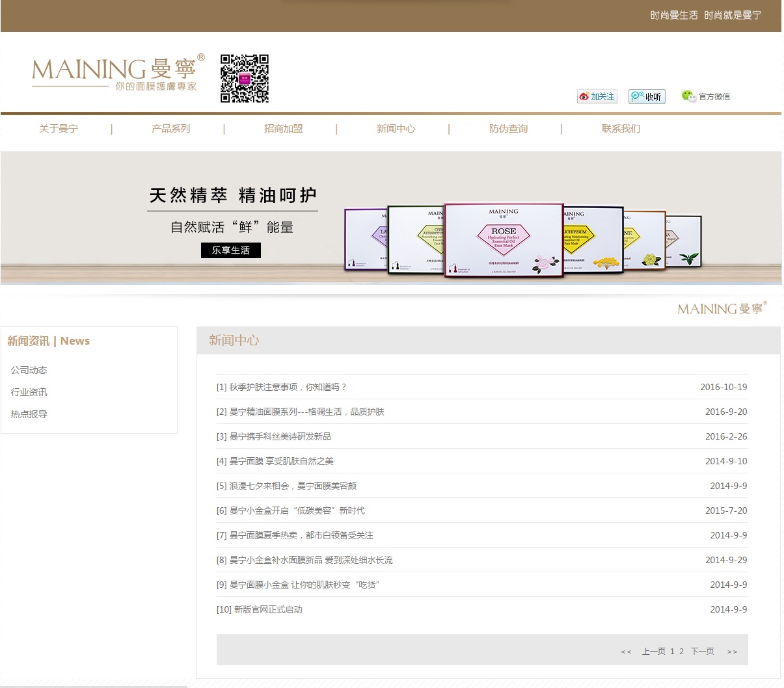
Task: Jump to last page using >> arrow
Action: click(x=732, y=652)
